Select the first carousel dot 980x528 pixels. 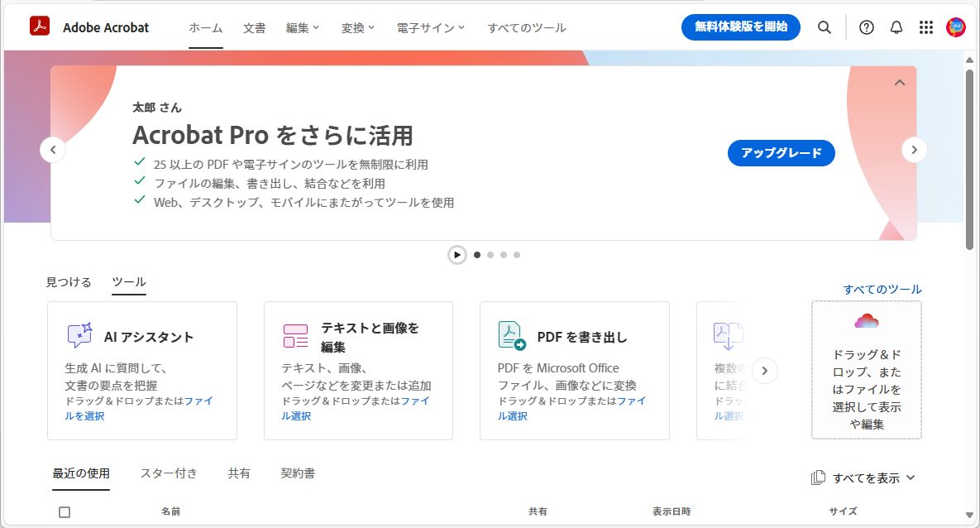point(477,255)
